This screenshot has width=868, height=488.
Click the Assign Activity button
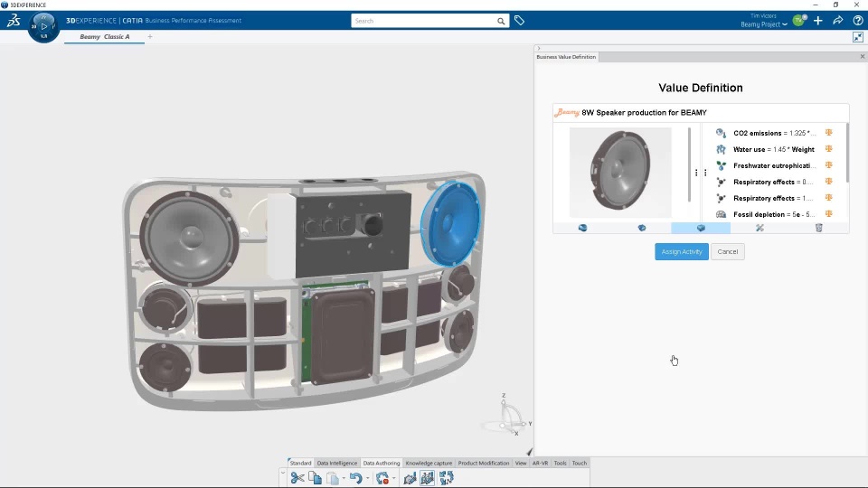click(682, 252)
